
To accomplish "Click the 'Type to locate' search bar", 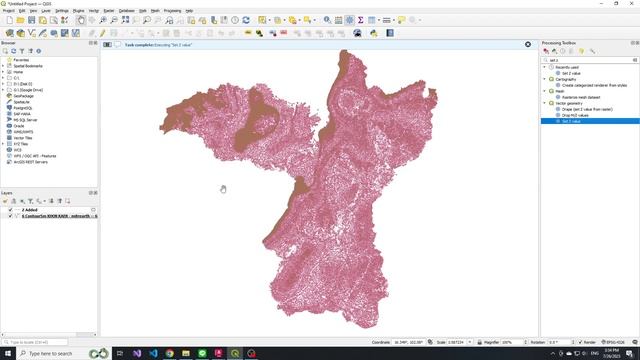I will (34, 342).
